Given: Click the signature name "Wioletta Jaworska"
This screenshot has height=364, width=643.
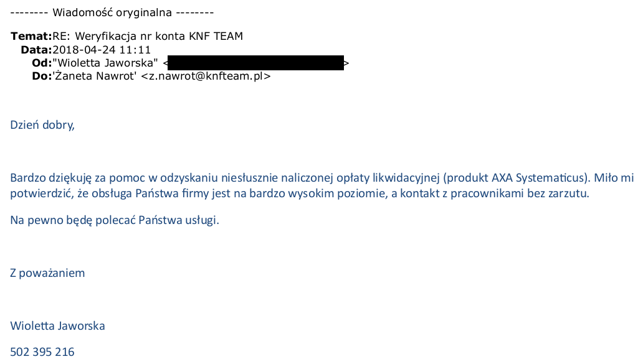Looking at the screenshot, I should click(x=58, y=326).
